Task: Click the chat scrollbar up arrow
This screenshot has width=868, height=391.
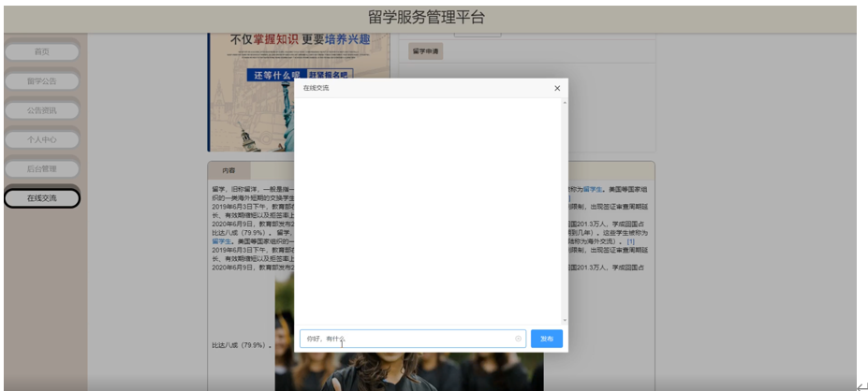Action: [x=565, y=102]
